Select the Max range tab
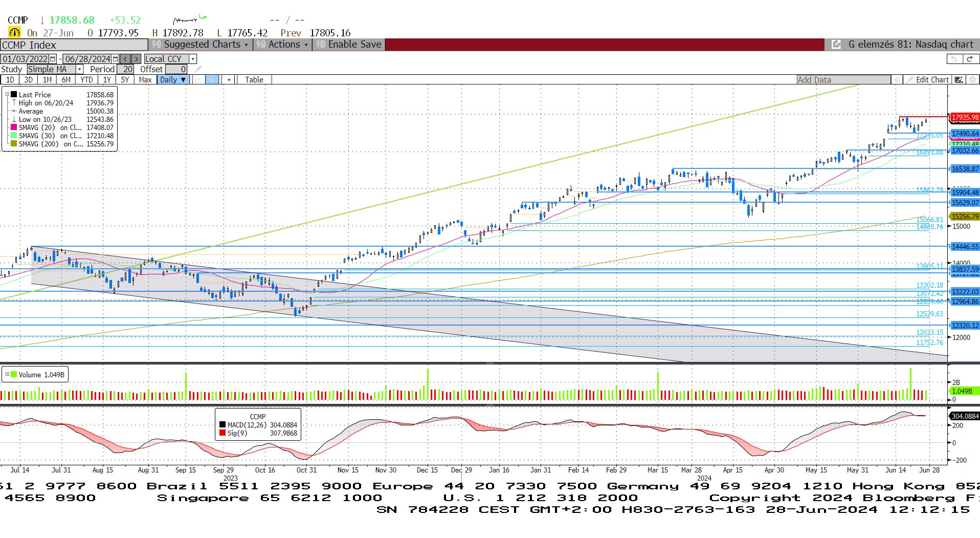Screen dimensions: 980x538 (x=145, y=79)
